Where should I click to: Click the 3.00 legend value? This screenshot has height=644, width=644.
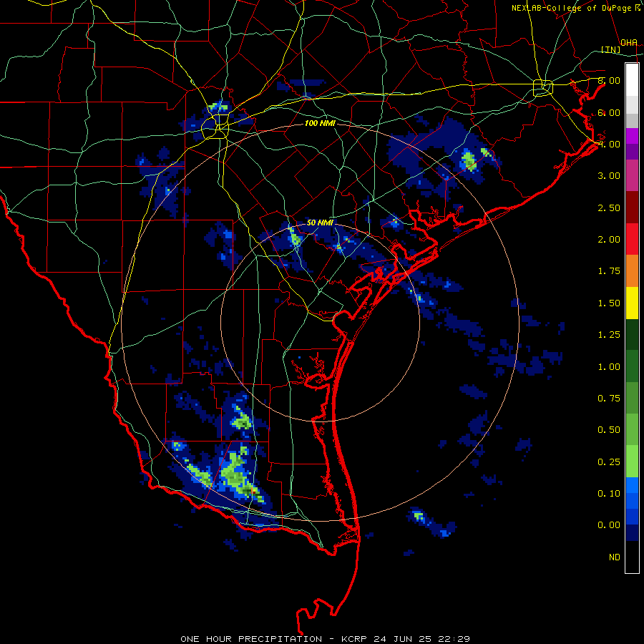point(609,176)
